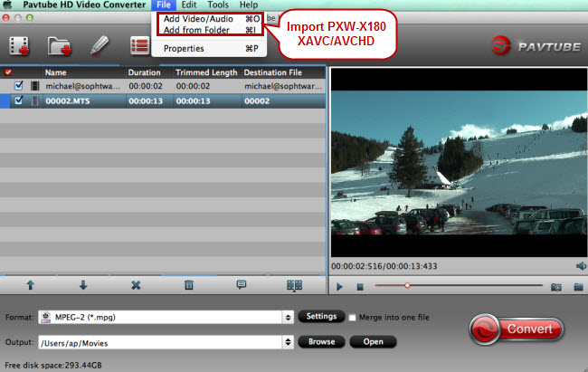Click the red task list toolbar icon

(140, 46)
